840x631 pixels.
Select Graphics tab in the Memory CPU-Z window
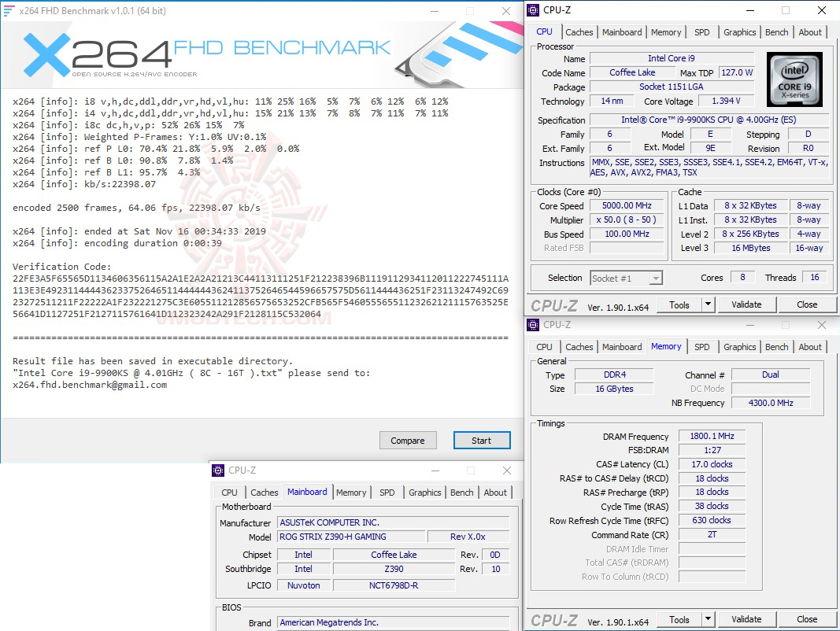pos(740,347)
